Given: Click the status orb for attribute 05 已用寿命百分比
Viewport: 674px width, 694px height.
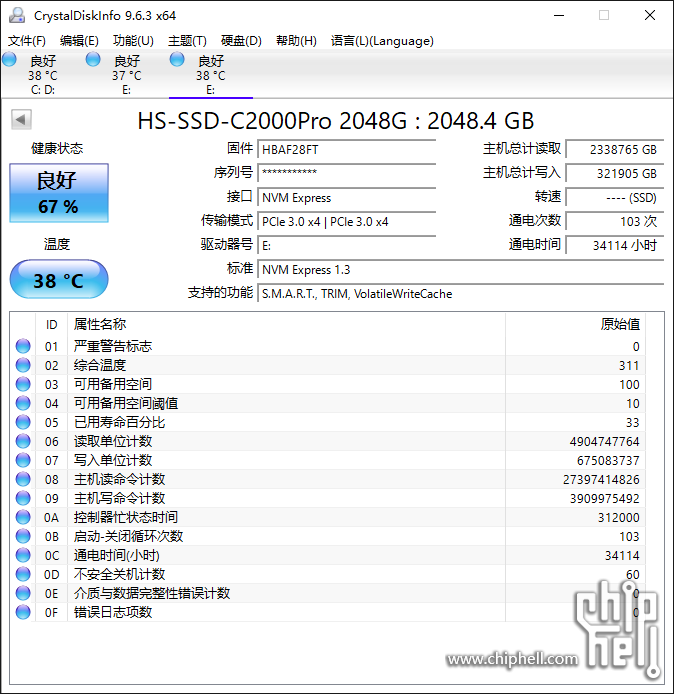Looking at the screenshot, I should tap(23, 422).
